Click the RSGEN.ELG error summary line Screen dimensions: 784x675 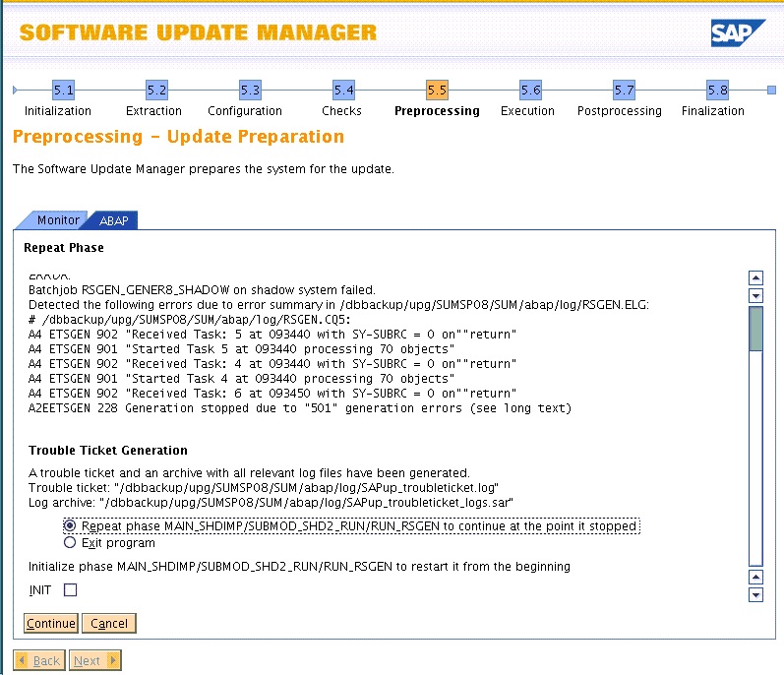338,305
